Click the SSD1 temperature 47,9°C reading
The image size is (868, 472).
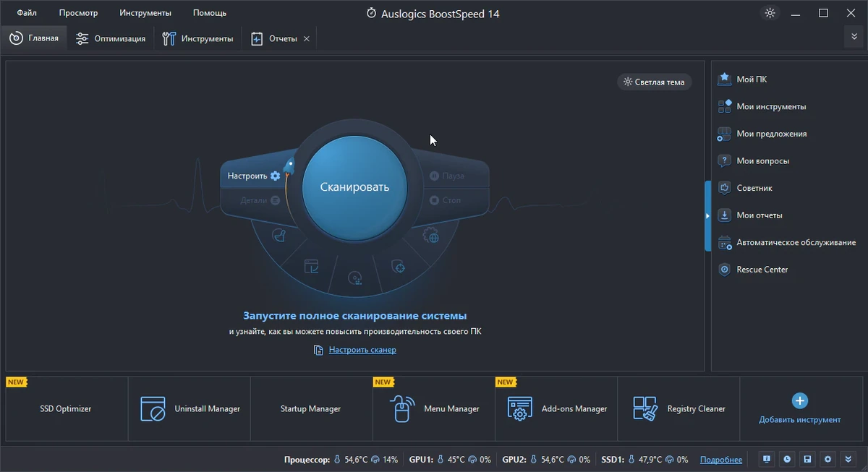pyautogui.click(x=650, y=460)
